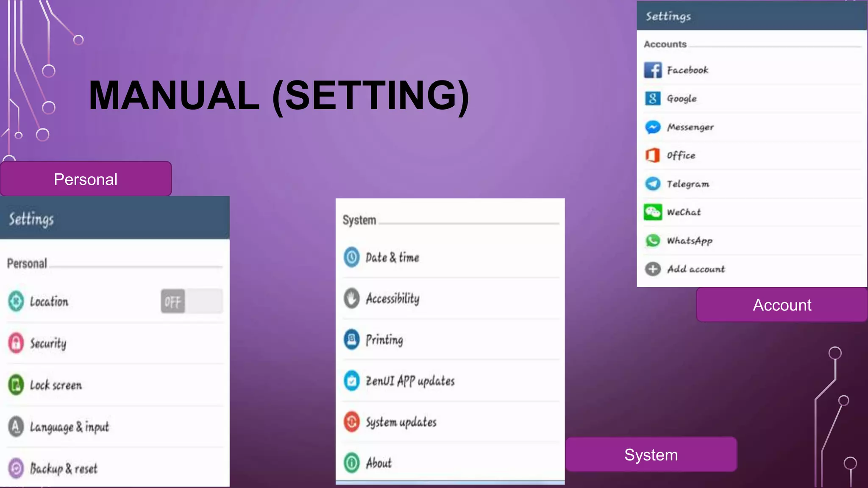Click the Facebook logo icon
868x488 pixels.
tap(653, 70)
